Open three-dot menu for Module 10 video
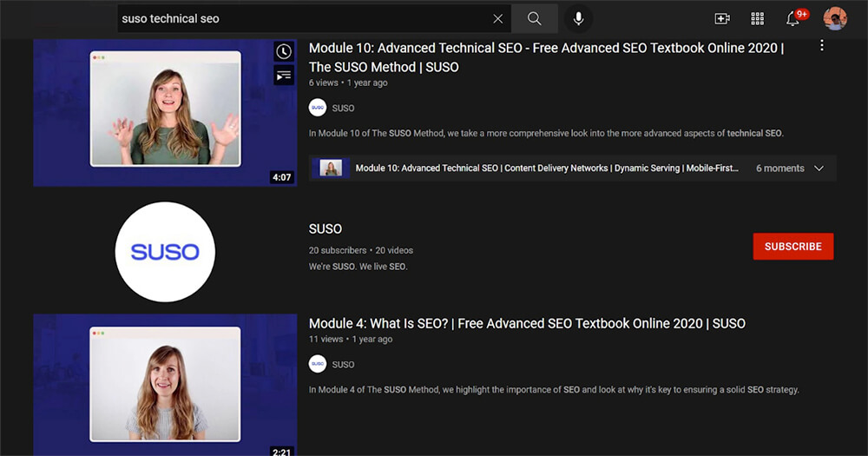This screenshot has height=456, width=868. [821, 45]
